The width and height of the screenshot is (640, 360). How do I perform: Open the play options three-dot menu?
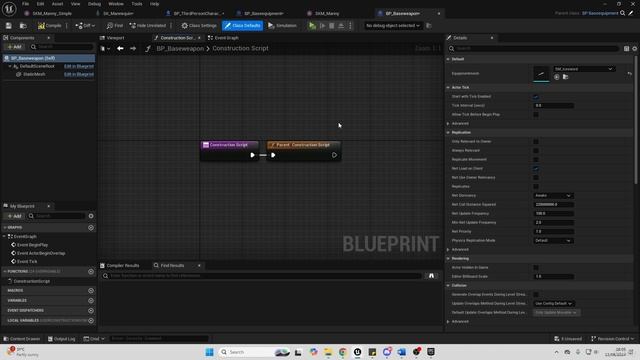(x=350, y=25)
